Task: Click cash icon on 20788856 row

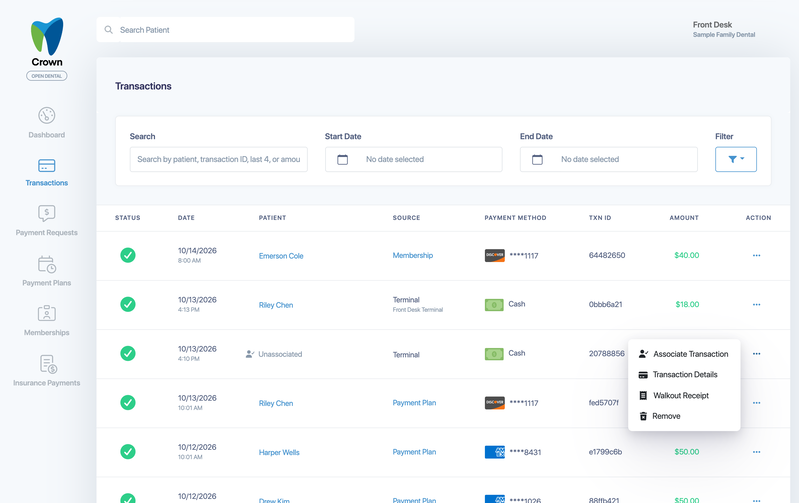Action: click(x=494, y=354)
